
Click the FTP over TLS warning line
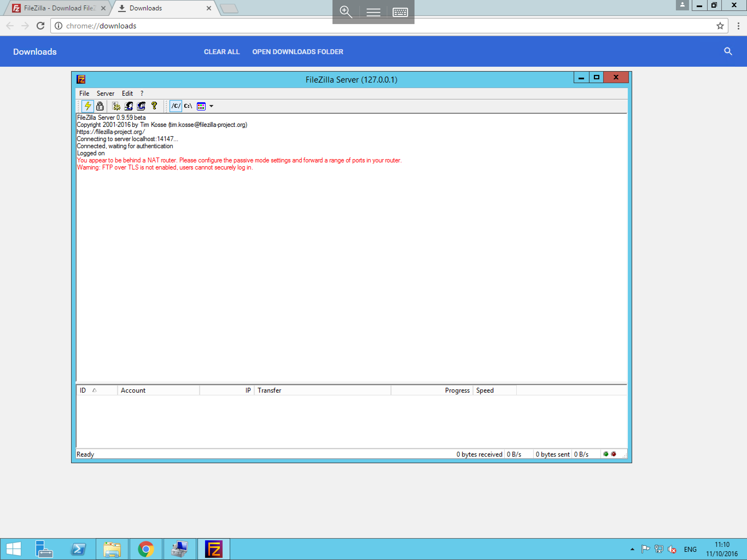tap(165, 167)
